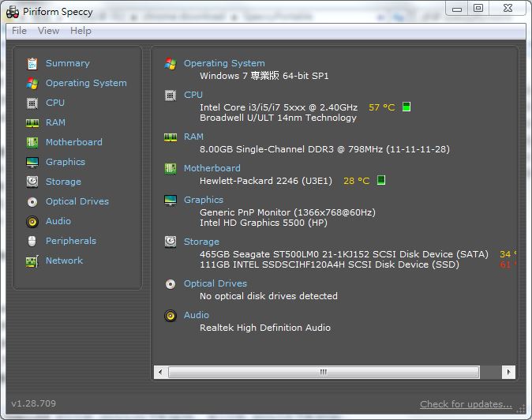This screenshot has height=420, width=532.
Task: Click the horizontal scrollbar left arrow
Action: (x=160, y=372)
